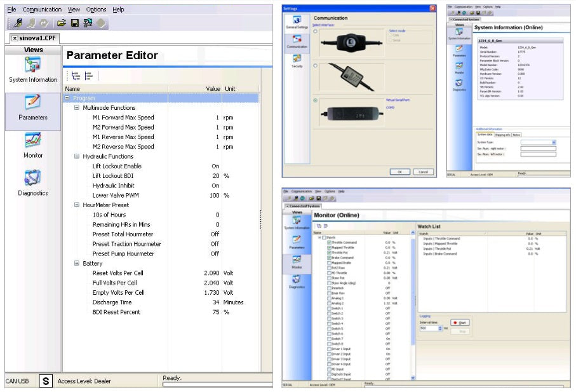Screen dimensions: 576x392
Task: Collapse the Program tree node
Action: [69, 98]
